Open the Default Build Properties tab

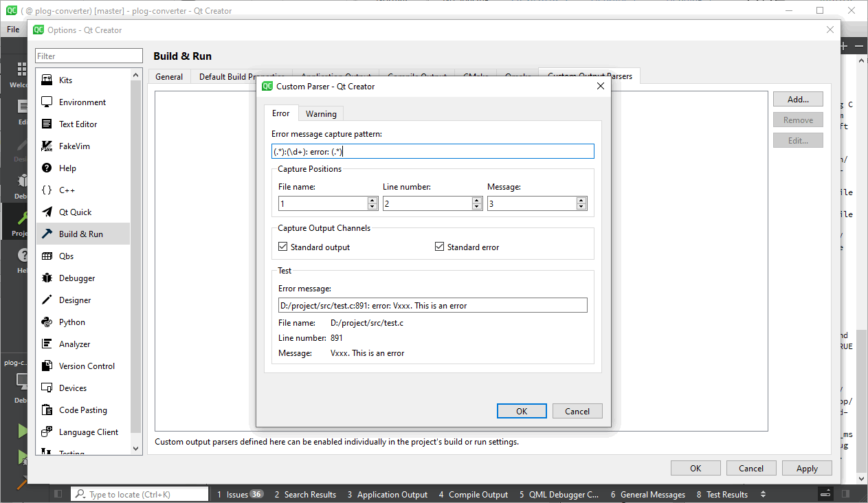click(x=241, y=76)
